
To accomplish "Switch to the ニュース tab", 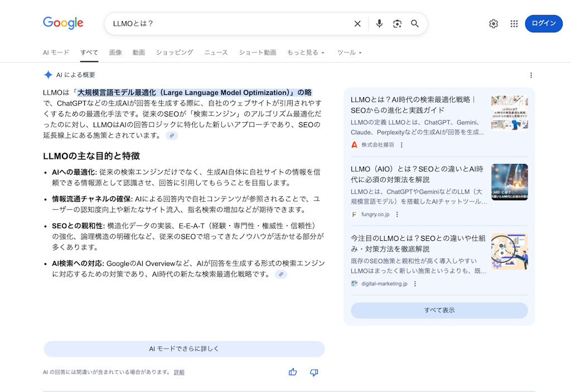I will click(x=216, y=52).
